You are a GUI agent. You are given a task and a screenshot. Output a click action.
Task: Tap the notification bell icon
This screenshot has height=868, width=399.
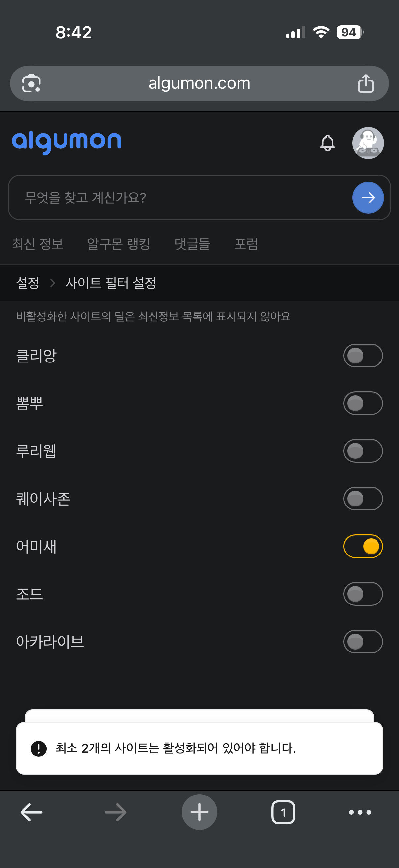(327, 143)
